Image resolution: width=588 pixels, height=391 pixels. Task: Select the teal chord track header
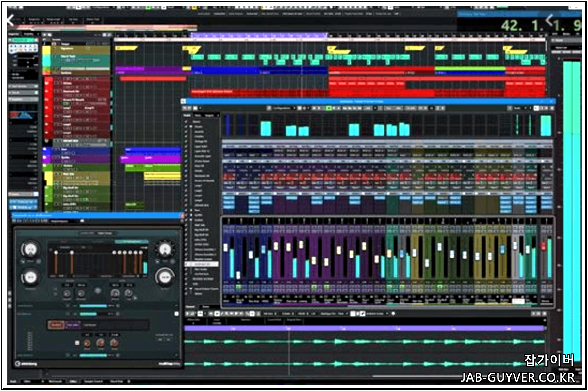(76, 60)
